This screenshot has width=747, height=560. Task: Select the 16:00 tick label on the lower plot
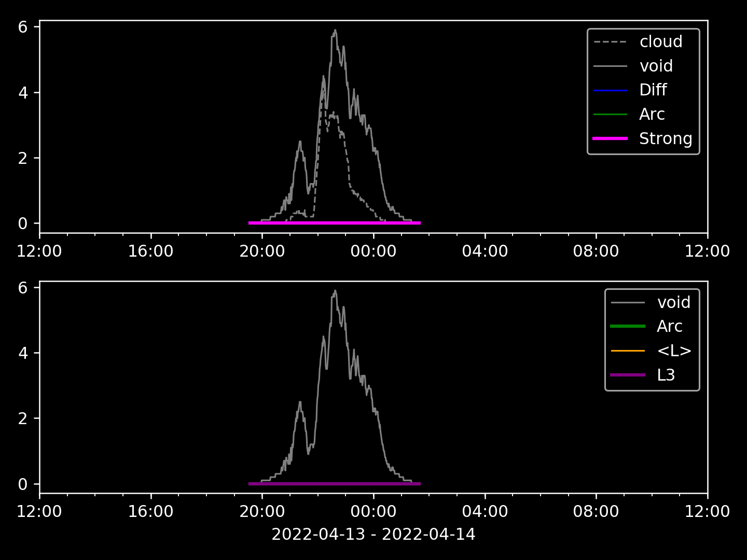click(x=150, y=512)
